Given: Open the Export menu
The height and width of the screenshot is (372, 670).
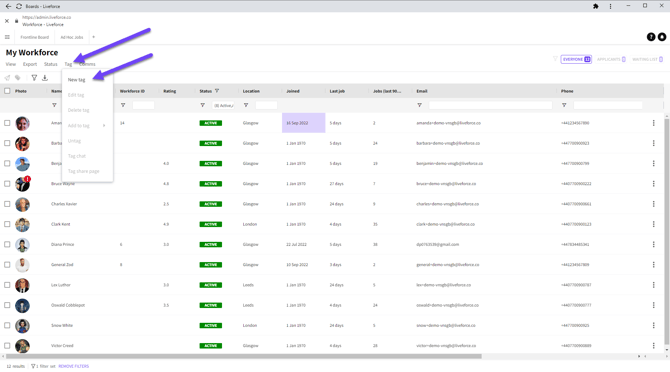Looking at the screenshot, I should 30,64.
